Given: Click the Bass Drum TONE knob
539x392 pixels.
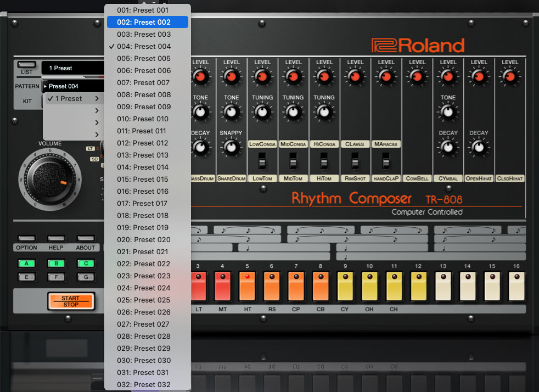Looking at the screenshot, I should [200, 112].
